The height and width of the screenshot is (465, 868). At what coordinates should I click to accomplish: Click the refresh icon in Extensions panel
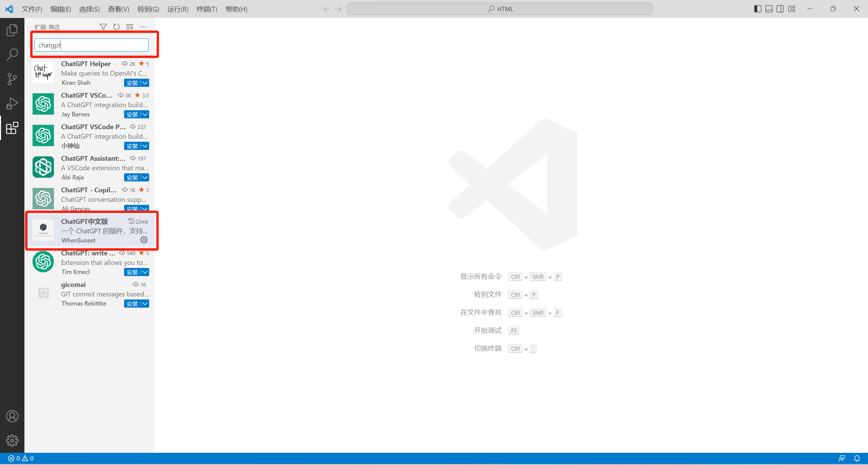pos(116,27)
